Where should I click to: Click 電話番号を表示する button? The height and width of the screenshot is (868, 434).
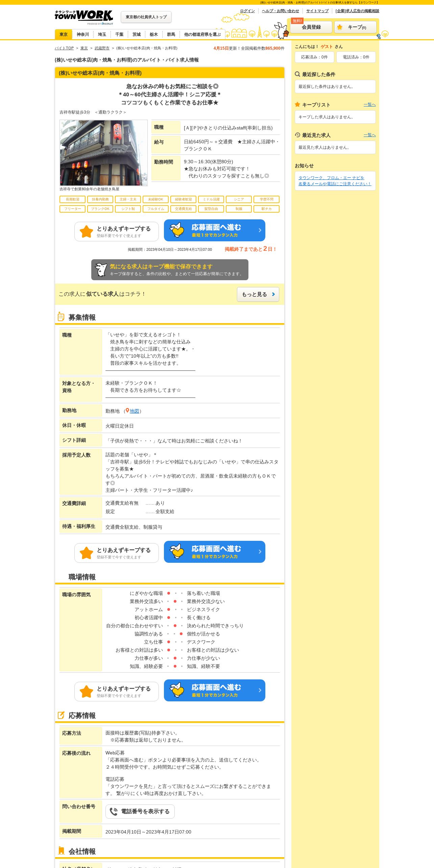tap(140, 812)
